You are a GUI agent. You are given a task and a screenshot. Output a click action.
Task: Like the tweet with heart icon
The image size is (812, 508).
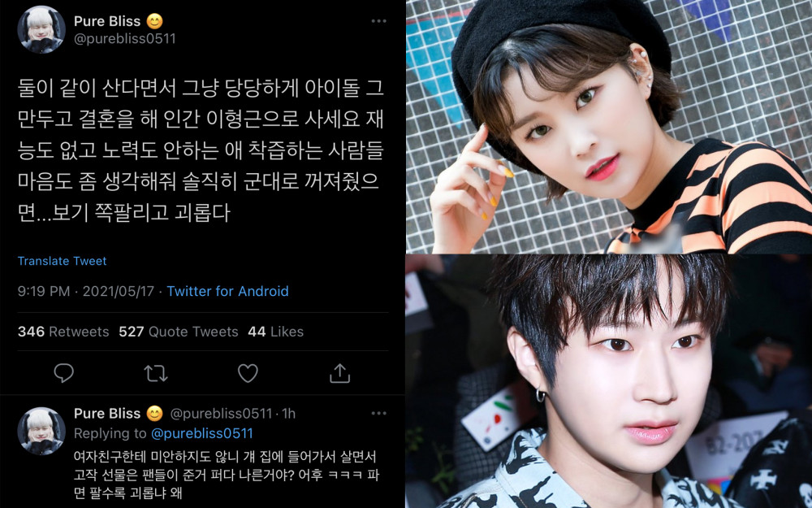[248, 373]
